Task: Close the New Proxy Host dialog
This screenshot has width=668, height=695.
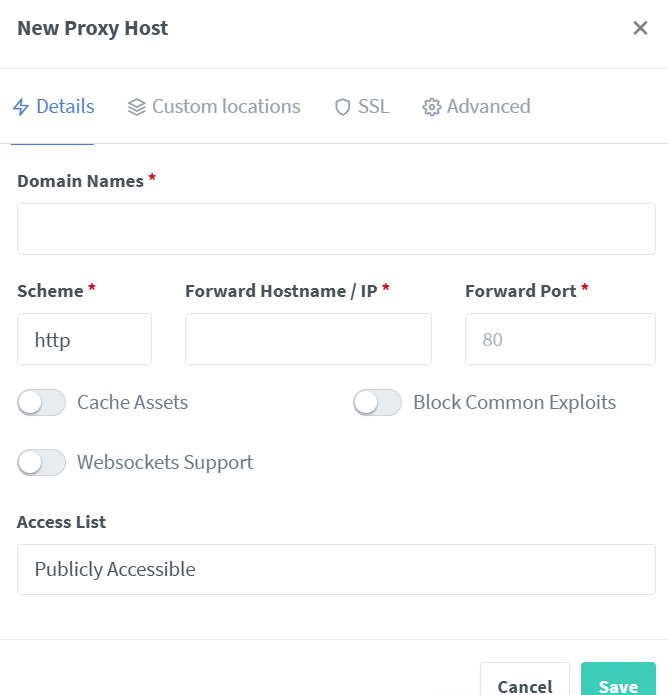Action: tap(640, 28)
